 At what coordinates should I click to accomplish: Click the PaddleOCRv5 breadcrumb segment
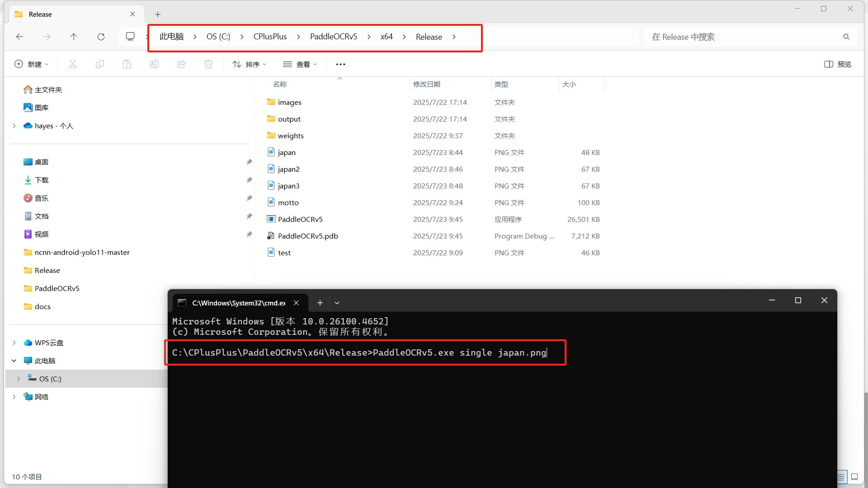click(x=334, y=37)
